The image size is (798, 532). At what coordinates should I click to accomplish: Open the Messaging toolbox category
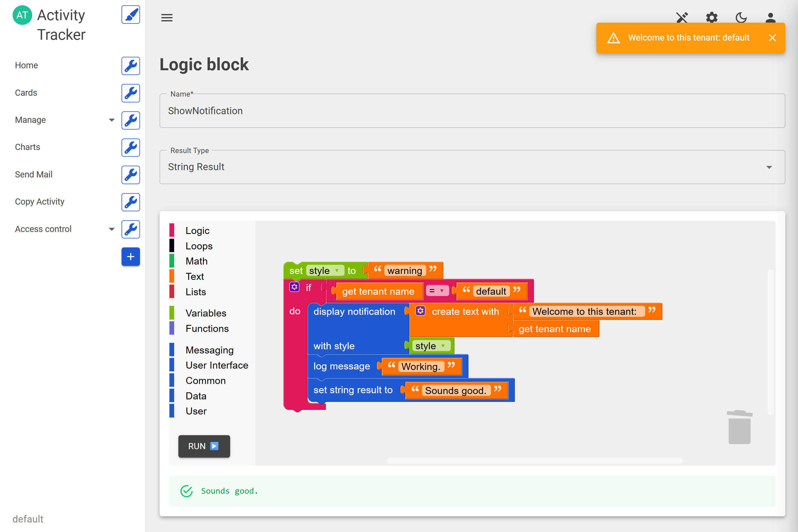tap(209, 350)
